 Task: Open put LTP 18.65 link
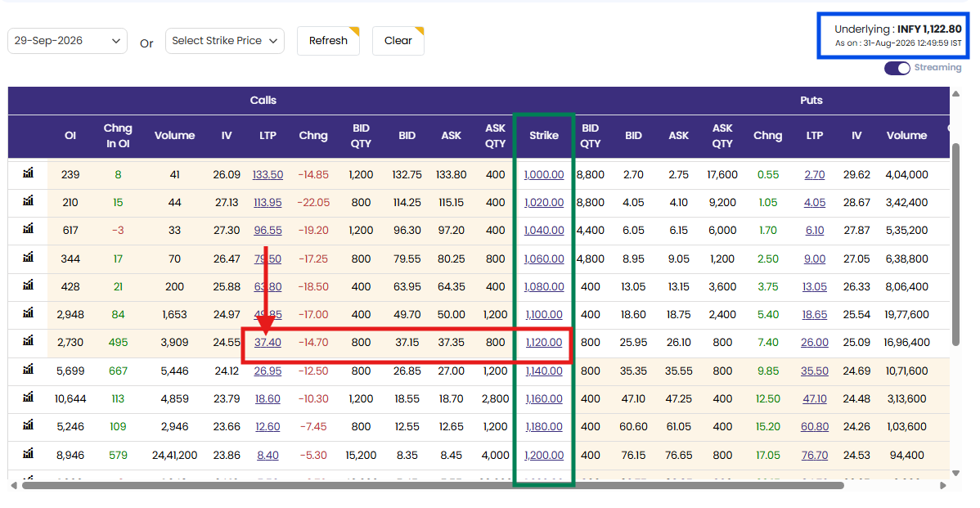pyautogui.click(x=815, y=315)
